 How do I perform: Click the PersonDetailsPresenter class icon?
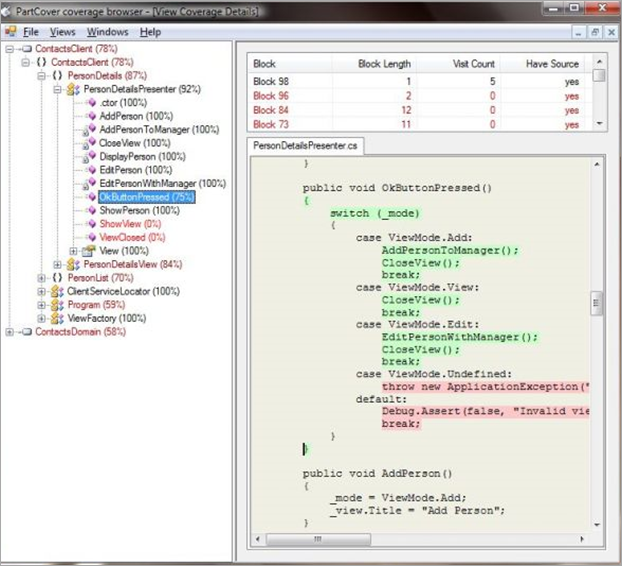[x=73, y=89]
